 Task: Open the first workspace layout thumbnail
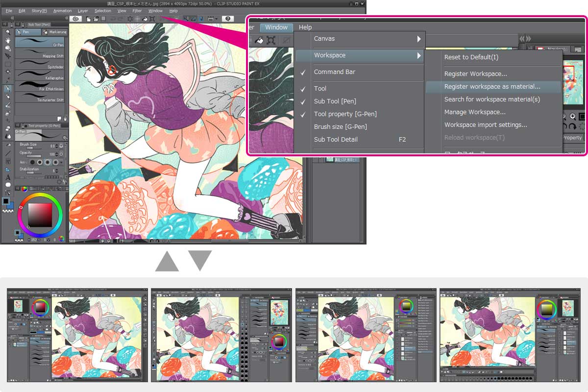coord(77,335)
